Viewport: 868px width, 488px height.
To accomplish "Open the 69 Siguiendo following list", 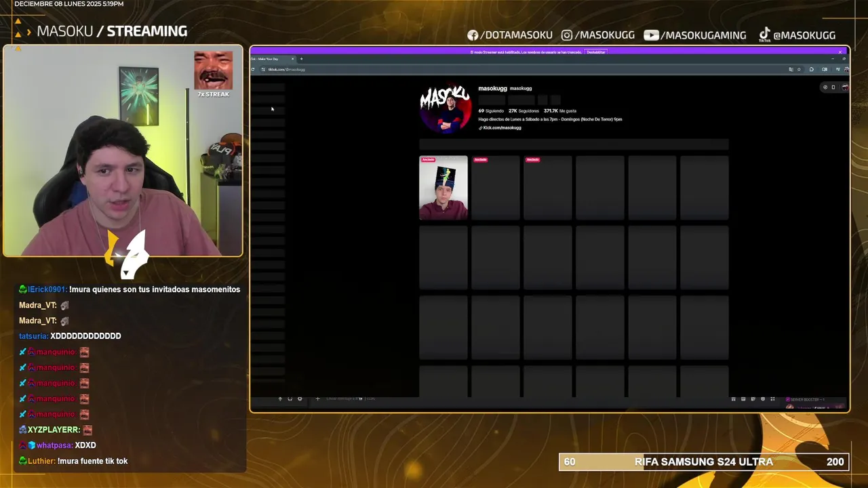I will tap(491, 110).
